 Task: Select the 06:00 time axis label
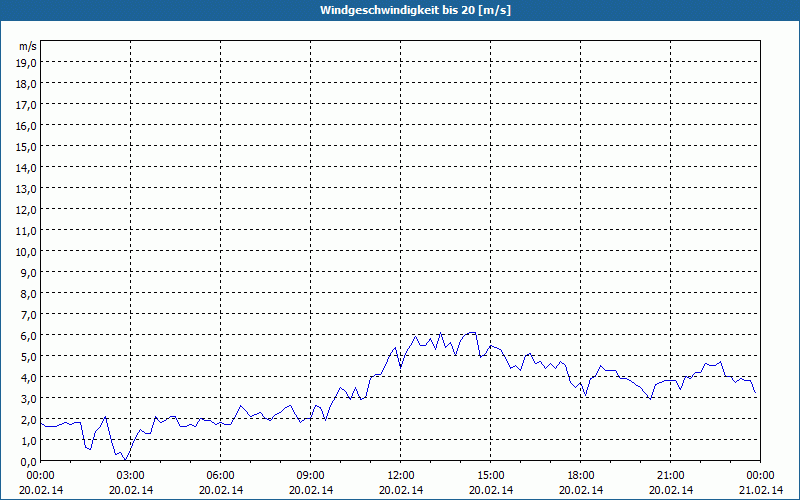tap(220, 476)
